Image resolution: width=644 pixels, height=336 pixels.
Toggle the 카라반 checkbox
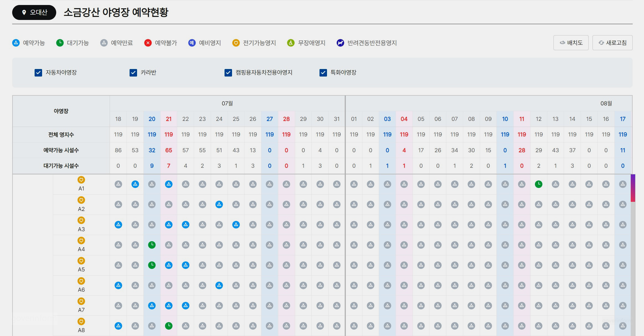133,73
